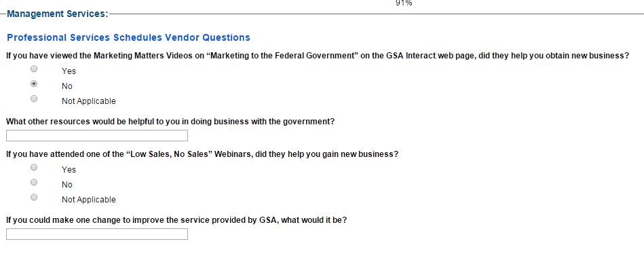Click the 'Yes' label text under Webinars question
644x265 pixels.
69,170
